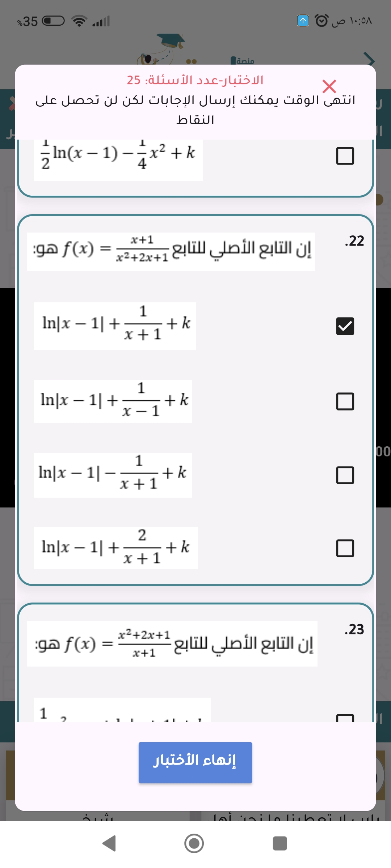The height and width of the screenshot is (868, 391).
Task: Open recent apps square button
Action: [279, 843]
